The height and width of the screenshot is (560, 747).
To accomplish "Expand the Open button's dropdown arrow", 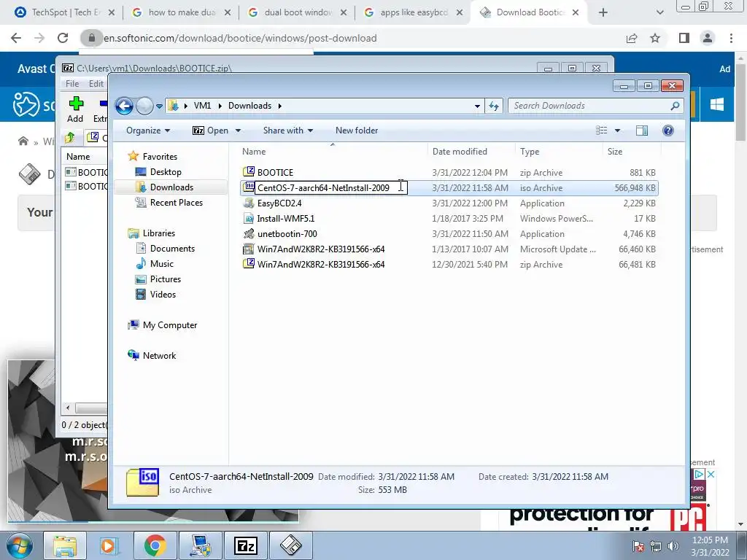I will pos(239,131).
